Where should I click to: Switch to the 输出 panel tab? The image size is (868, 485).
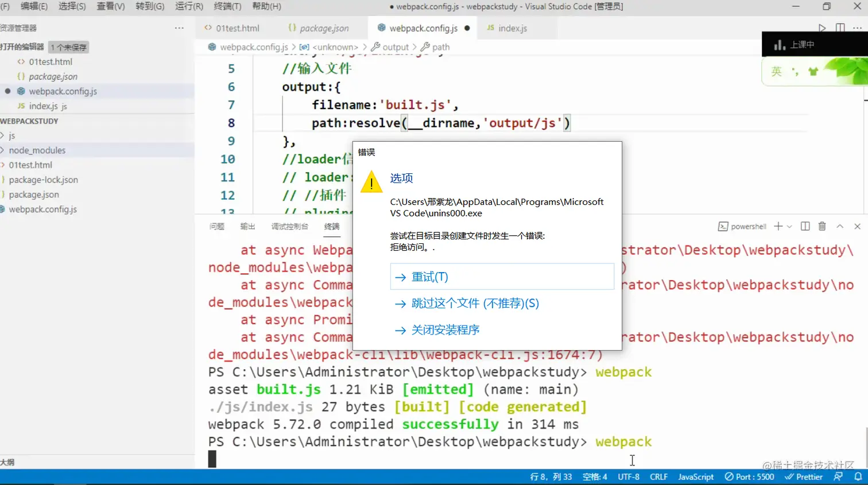[247, 227]
